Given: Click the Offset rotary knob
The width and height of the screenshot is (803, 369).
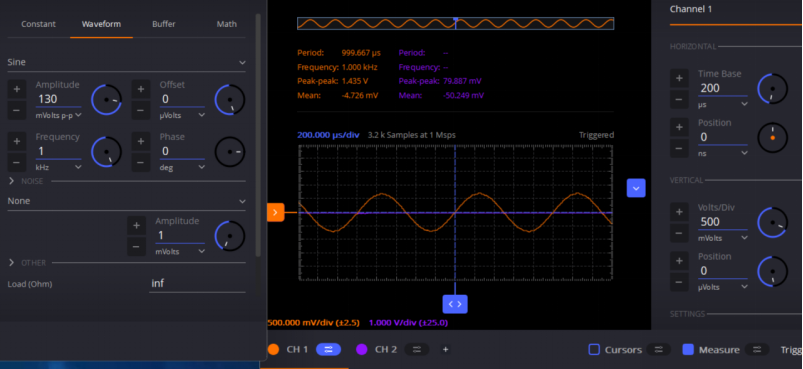Looking at the screenshot, I should tap(230, 99).
